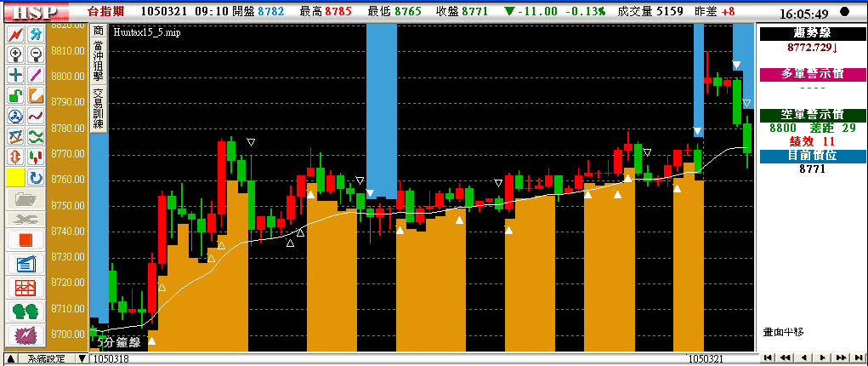Open the 系統設定 button

47,359
